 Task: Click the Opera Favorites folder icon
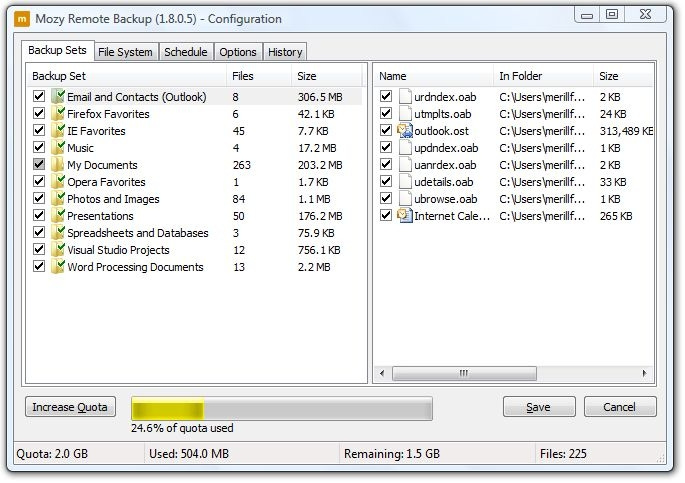(58, 182)
